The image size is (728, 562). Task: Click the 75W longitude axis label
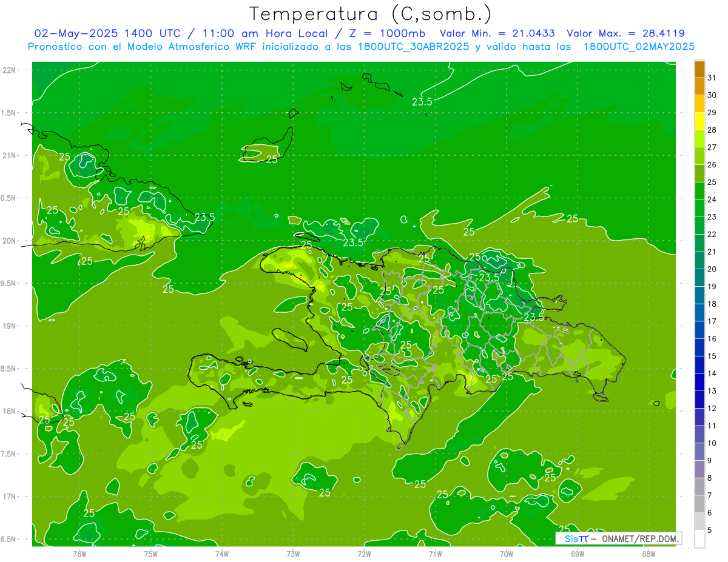151,554
